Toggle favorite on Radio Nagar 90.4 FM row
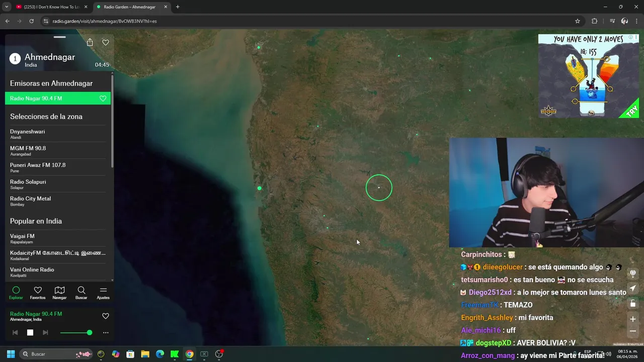Viewport: 644px width, 362px height. point(103,99)
